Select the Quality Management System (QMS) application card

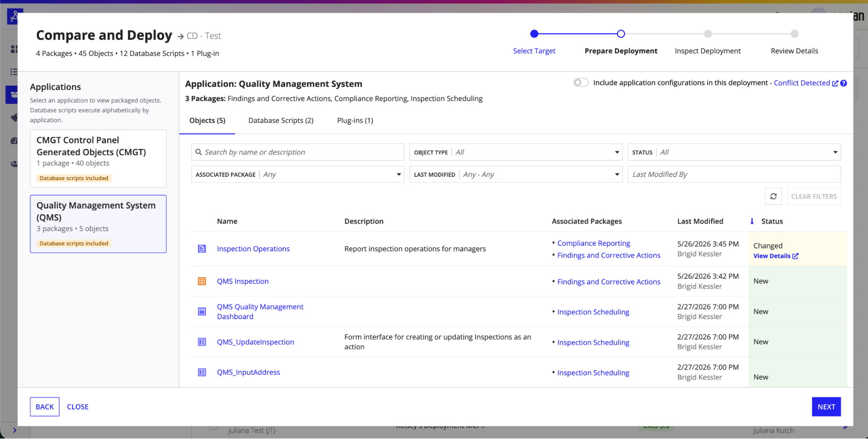click(x=98, y=224)
